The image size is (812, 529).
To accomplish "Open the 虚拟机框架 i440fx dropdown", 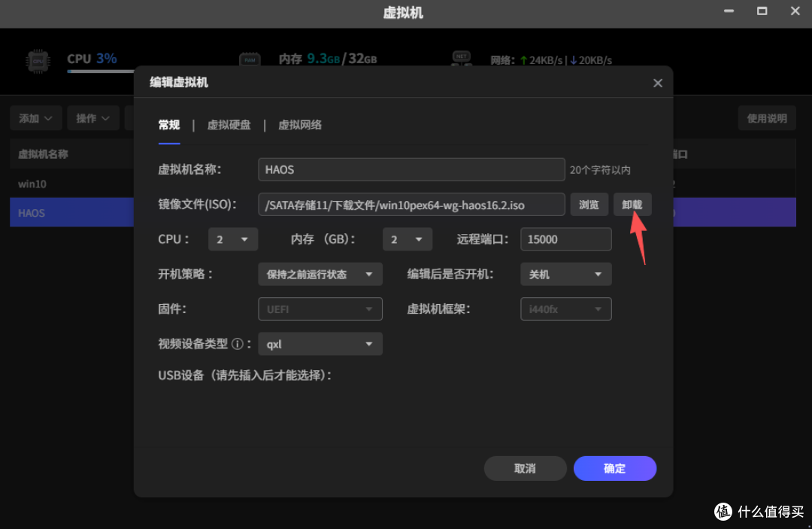I will [565, 309].
